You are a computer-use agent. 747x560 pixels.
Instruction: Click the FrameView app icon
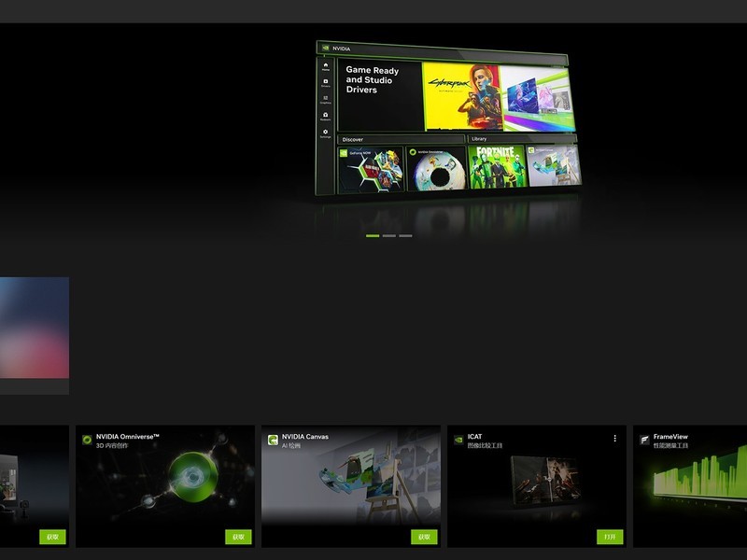pos(644,440)
